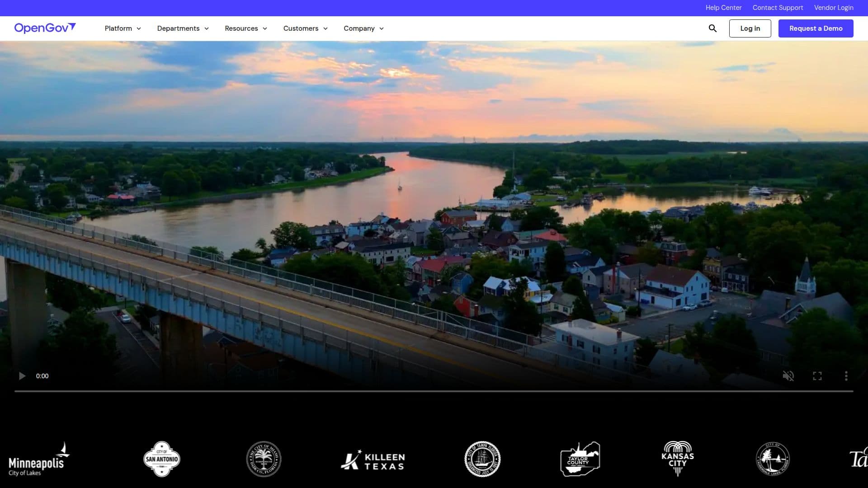Select the Taylor County logo

click(x=580, y=459)
